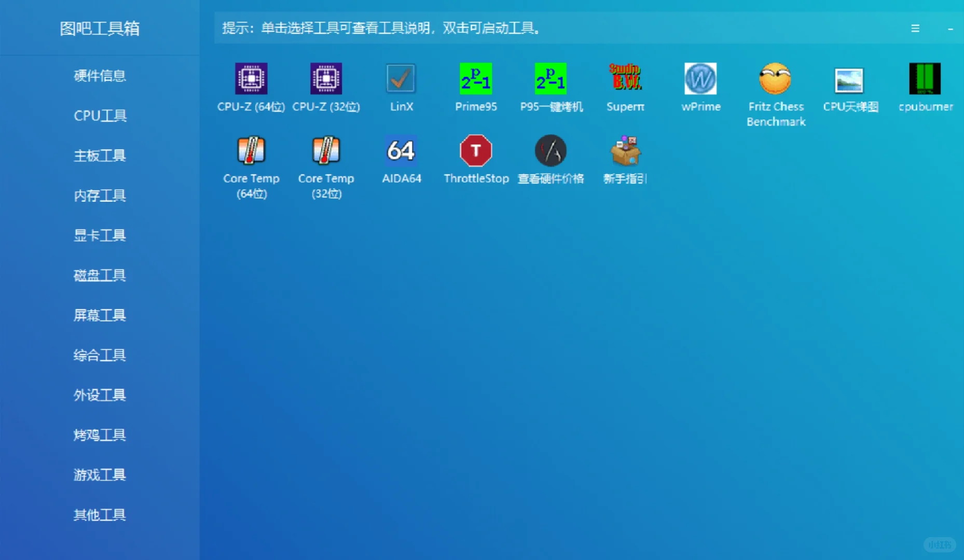964x560 pixels.
Task: Launch Prime95
Action: click(x=475, y=79)
